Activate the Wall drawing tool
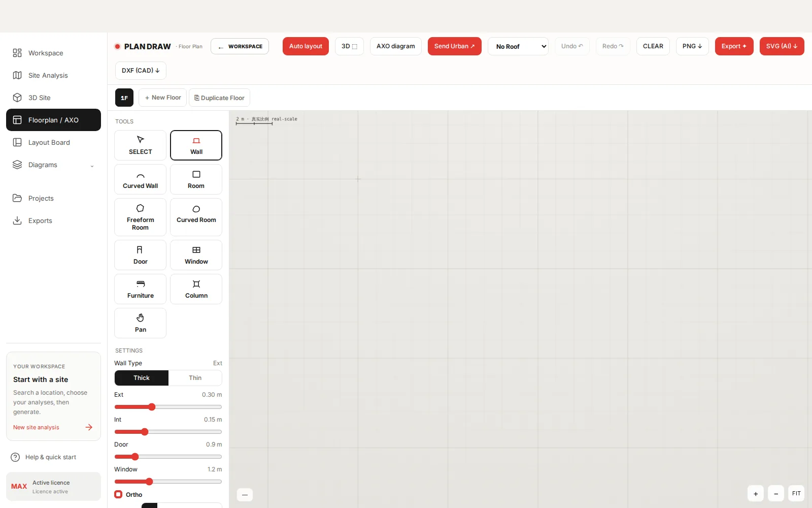Viewport: 812px width, 508px height. tap(196, 145)
